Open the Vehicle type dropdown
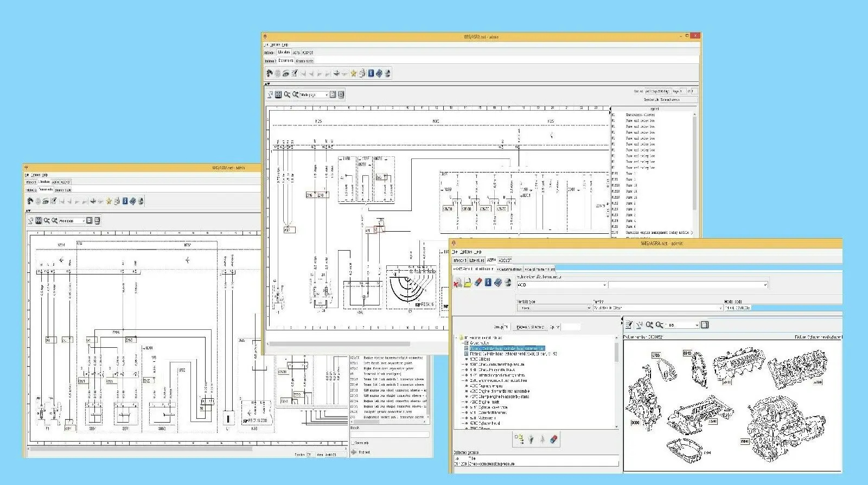The height and width of the screenshot is (485, 868). point(589,308)
